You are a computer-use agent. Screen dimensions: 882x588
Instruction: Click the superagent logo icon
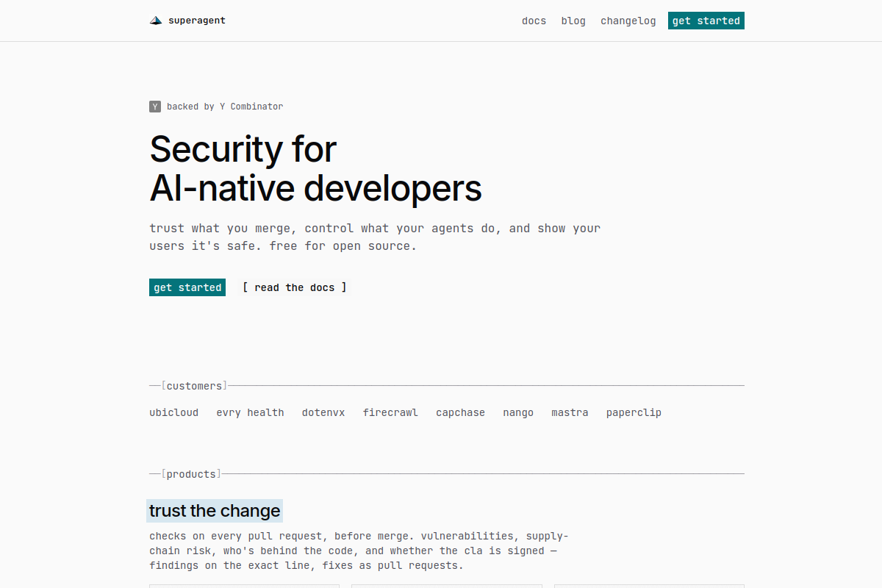pyautogui.click(x=156, y=21)
